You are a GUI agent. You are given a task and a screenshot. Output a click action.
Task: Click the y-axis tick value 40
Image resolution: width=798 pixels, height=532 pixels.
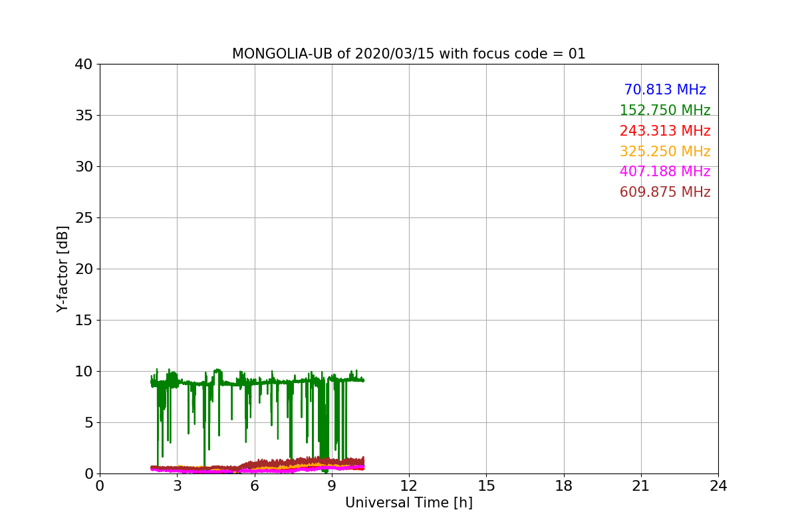(x=83, y=65)
